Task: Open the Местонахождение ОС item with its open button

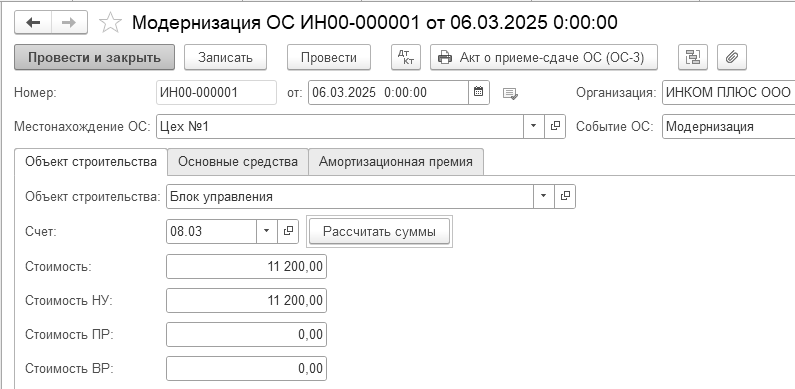Action: 555,126
